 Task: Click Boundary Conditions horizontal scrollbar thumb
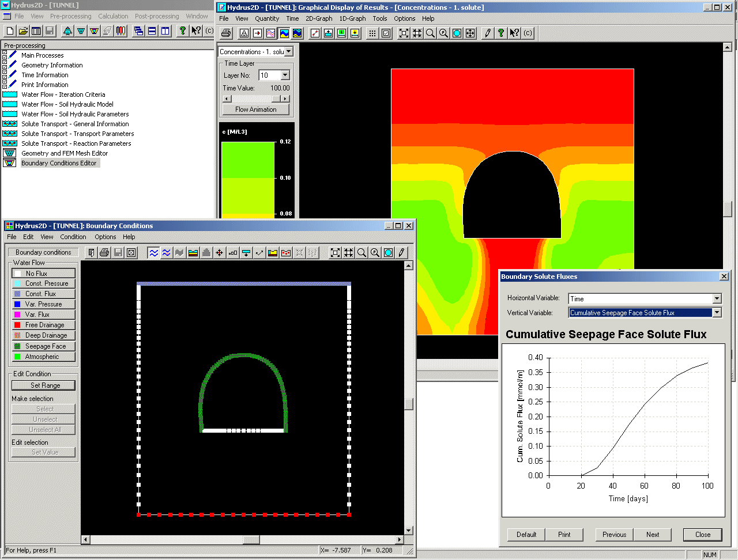(x=251, y=540)
